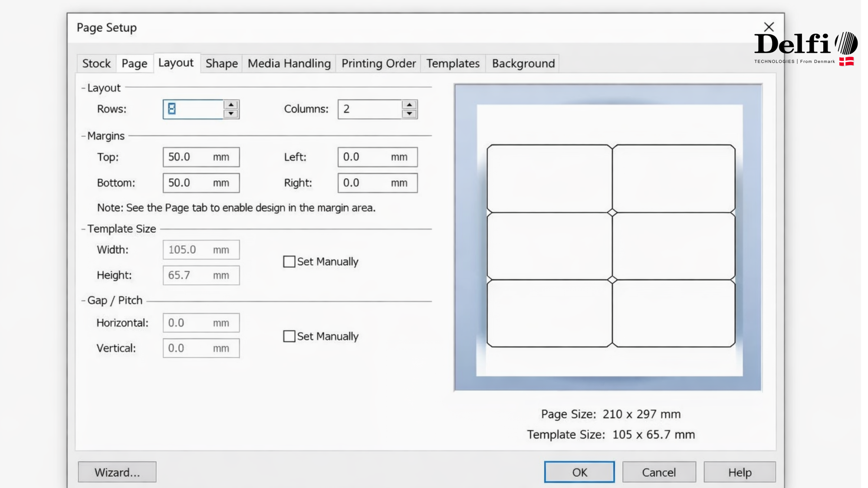
Task: Enable Set Manually for Gap / Pitch
Action: pyautogui.click(x=289, y=336)
